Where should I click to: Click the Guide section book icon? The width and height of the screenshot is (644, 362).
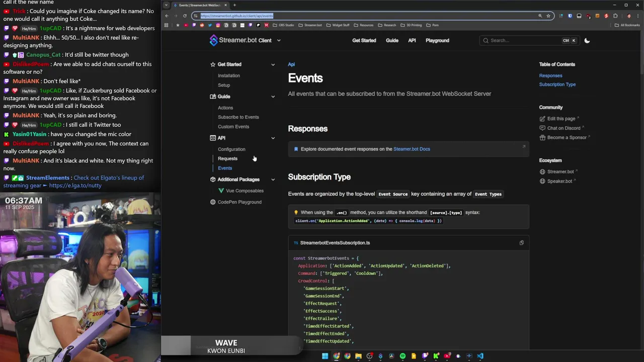213,97
